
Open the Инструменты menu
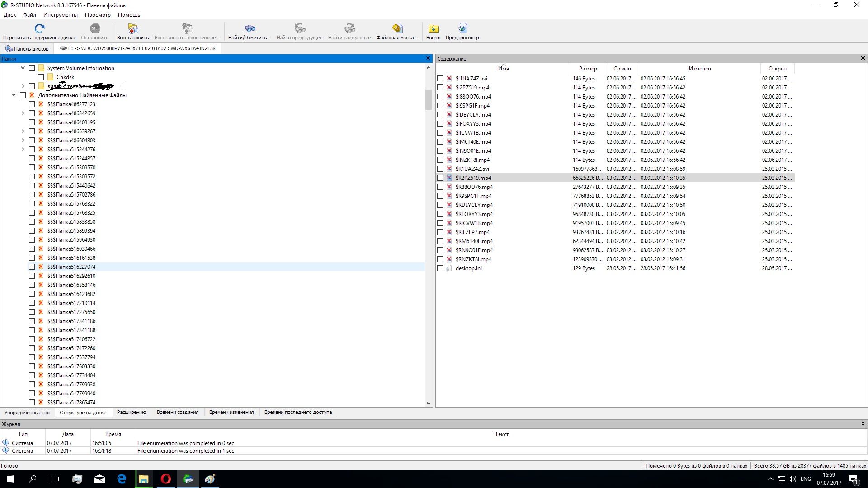(x=61, y=15)
